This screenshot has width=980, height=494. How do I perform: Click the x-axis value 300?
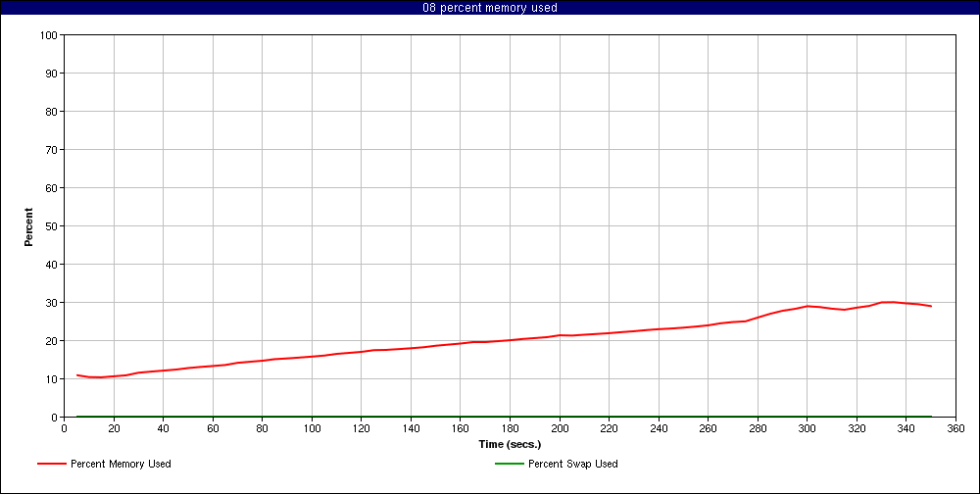click(808, 428)
